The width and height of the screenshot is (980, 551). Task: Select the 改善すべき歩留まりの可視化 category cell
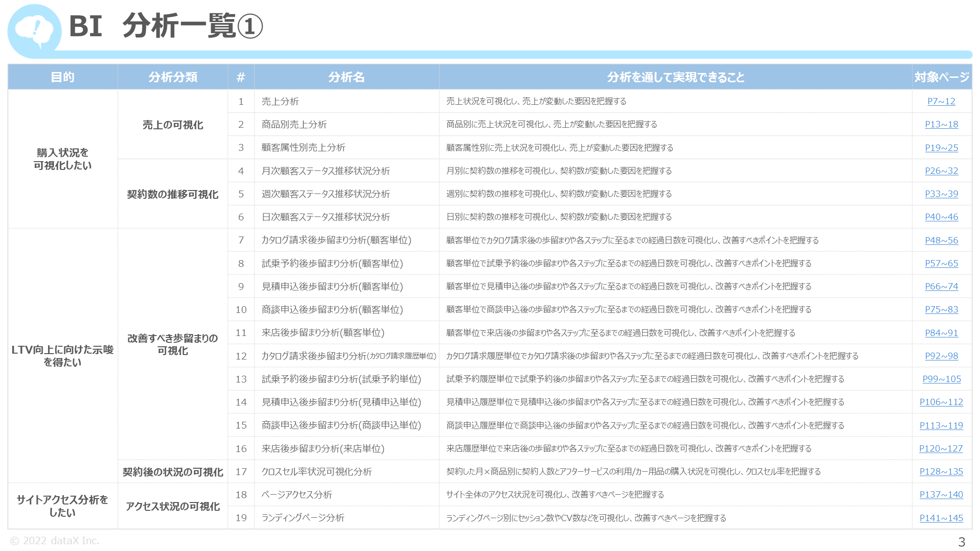pos(173,344)
